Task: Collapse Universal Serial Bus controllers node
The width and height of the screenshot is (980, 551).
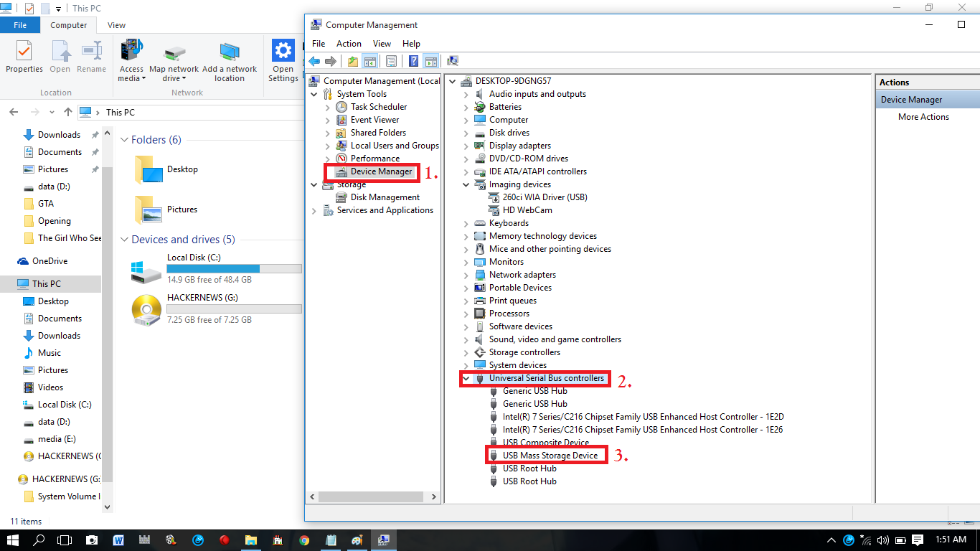Action: 466,378
